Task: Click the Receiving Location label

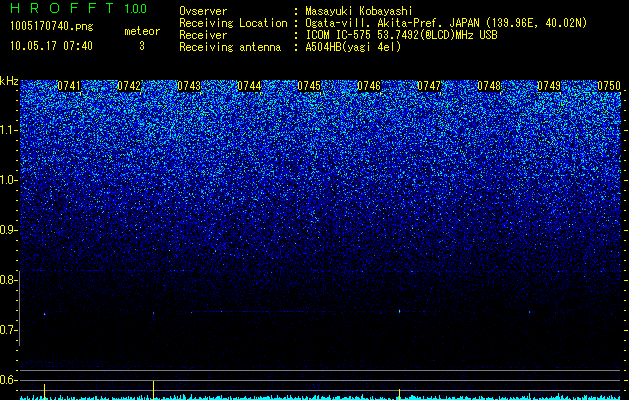Action: [x=233, y=23]
